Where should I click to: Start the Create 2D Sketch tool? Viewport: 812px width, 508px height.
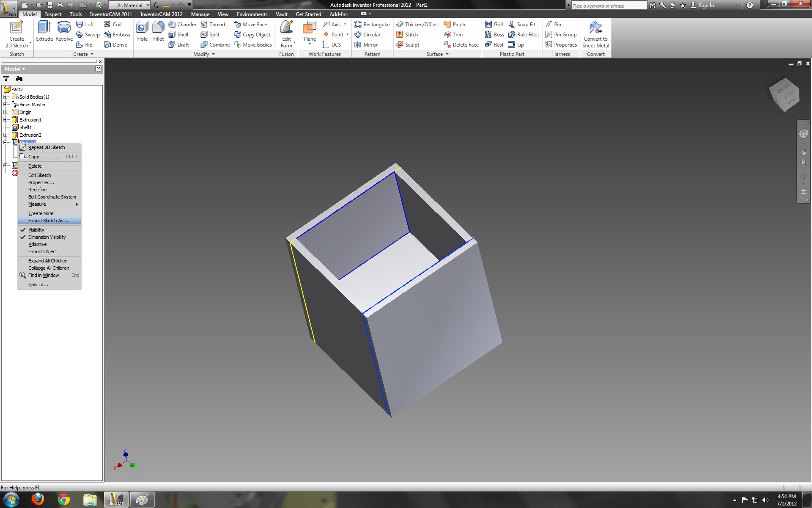(x=16, y=34)
